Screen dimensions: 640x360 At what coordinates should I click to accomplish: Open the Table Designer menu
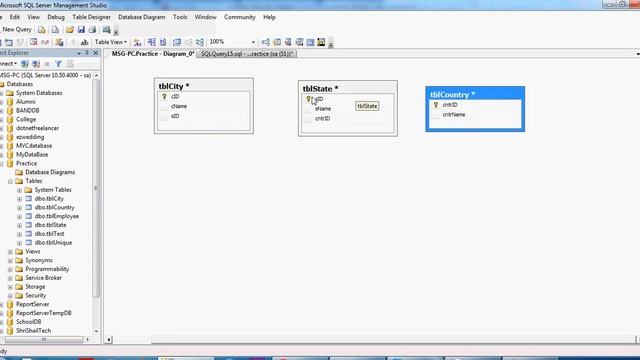[x=91, y=17]
